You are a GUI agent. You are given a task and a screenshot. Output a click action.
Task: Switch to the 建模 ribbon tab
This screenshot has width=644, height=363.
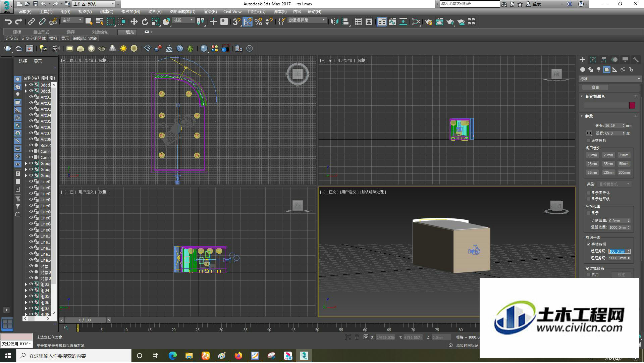[x=17, y=32]
